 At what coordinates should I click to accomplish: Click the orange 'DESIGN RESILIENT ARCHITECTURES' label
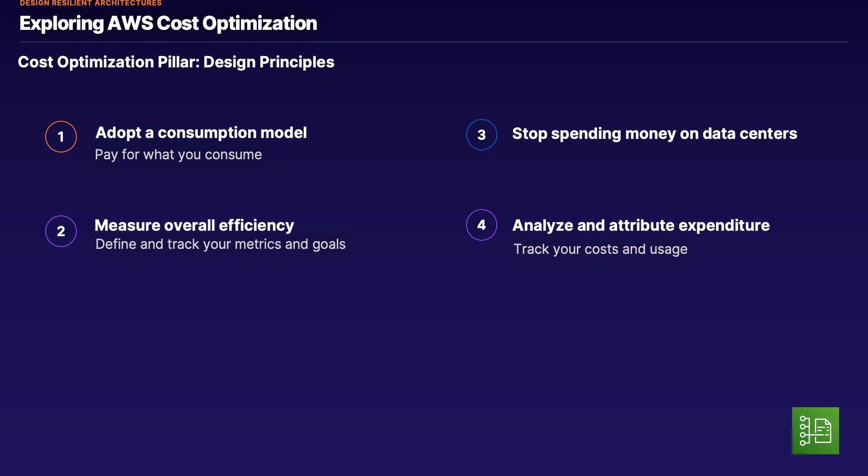(x=90, y=3)
